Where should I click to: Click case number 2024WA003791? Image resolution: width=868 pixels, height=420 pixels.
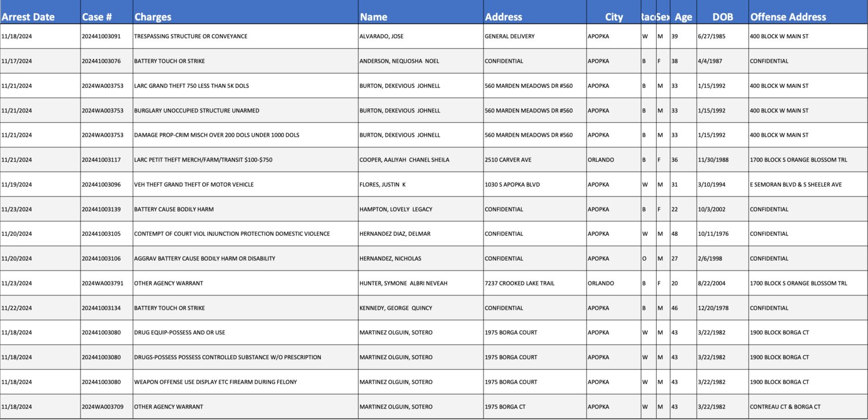[x=107, y=283]
